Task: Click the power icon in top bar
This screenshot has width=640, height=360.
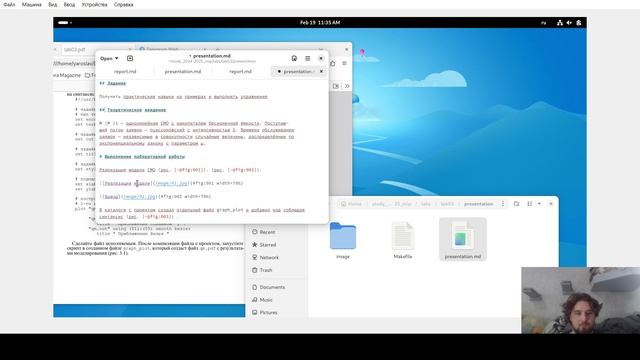Action: pos(579,23)
